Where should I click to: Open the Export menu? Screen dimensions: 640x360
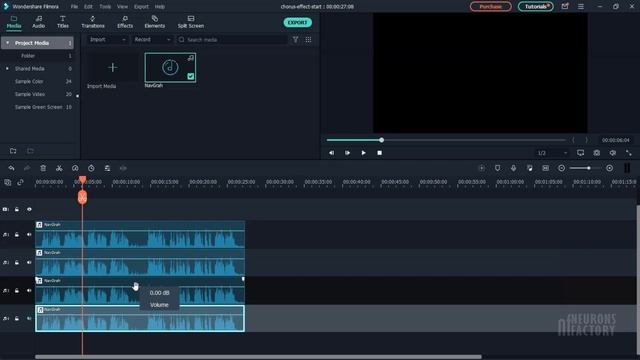[x=141, y=7]
